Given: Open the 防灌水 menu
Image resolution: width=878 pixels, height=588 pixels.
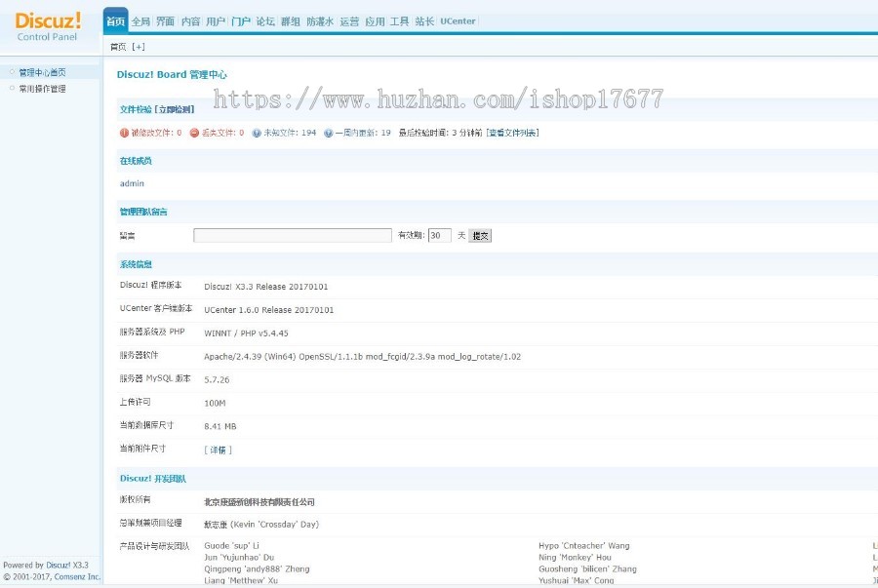Looking at the screenshot, I should [320, 21].
